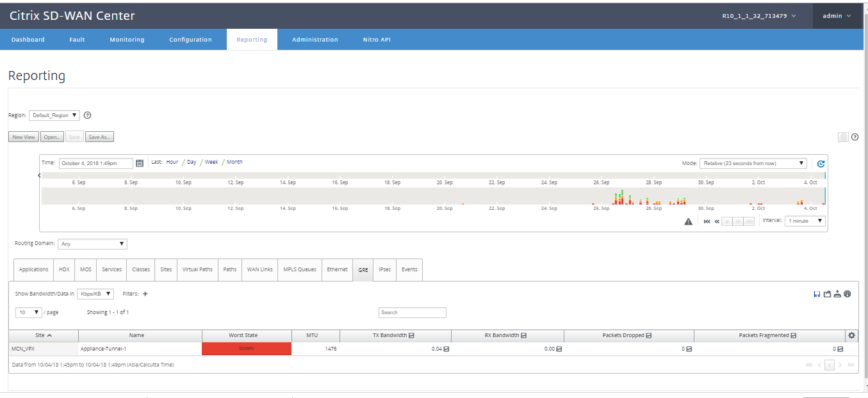Open the Configuration tab
The height and width of the screenshot is (398, 868).
coord(190,40)
